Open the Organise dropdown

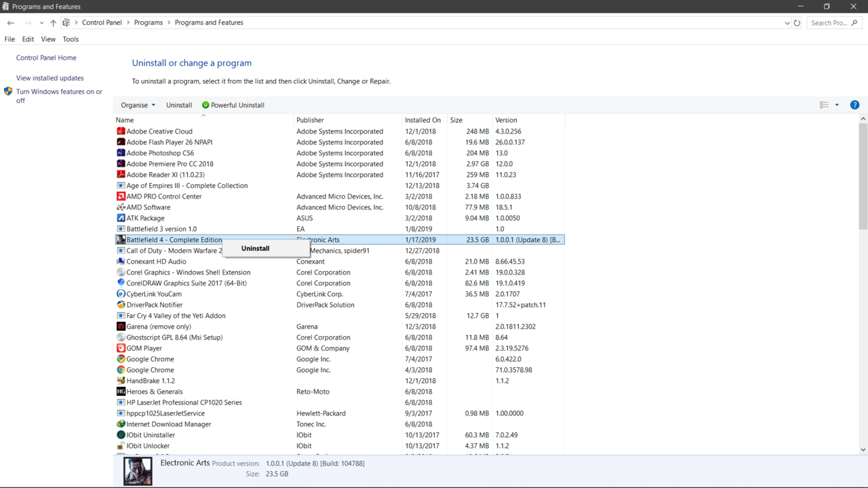point(138,105)
